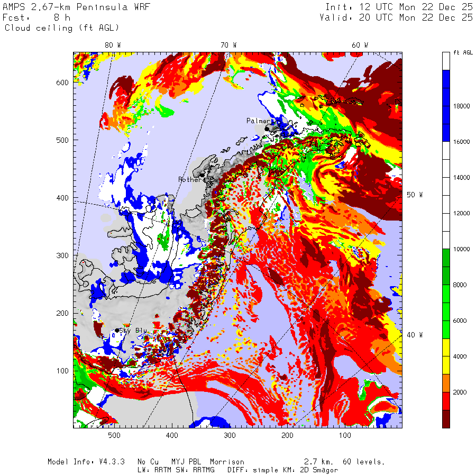This screenshot has width=476, height=476.
Task: Select the "Init: 12 UTC Mon 22 Dec 25" line
Action: (x=399, y=7)
